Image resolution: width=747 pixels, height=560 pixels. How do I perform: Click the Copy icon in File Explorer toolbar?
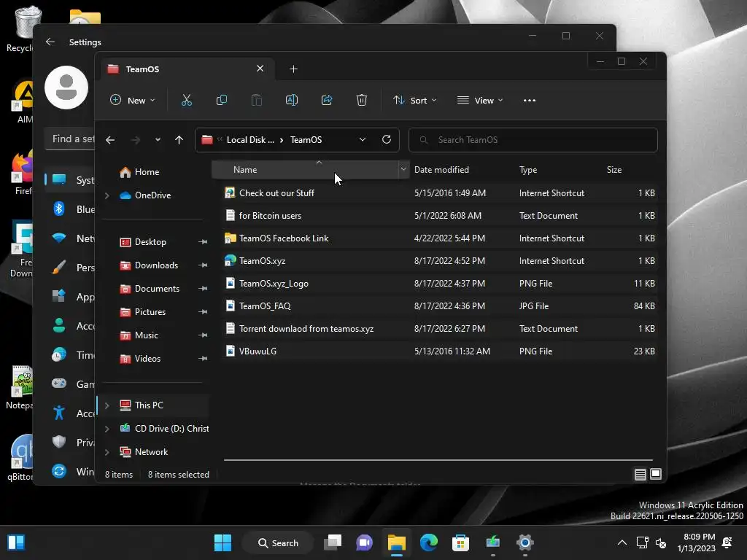coord(222,100)
